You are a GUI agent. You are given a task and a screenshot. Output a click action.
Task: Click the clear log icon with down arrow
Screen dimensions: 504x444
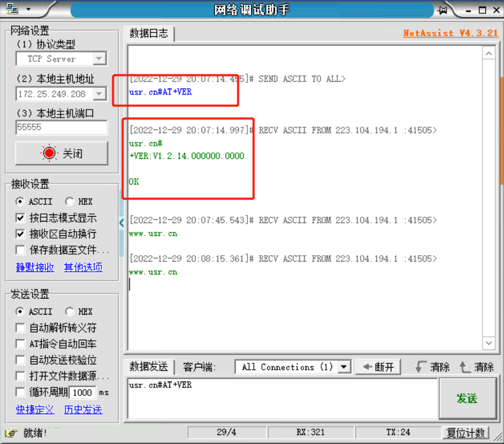[421, 367]
